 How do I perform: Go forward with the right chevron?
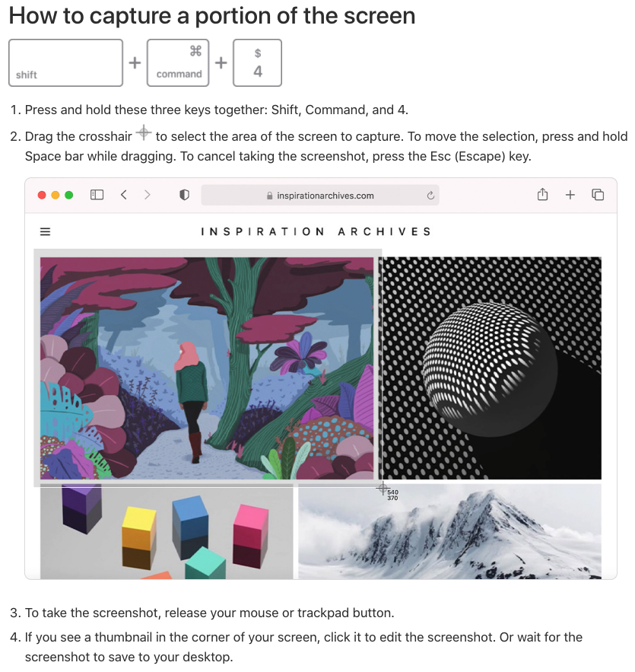click(148, 195)
